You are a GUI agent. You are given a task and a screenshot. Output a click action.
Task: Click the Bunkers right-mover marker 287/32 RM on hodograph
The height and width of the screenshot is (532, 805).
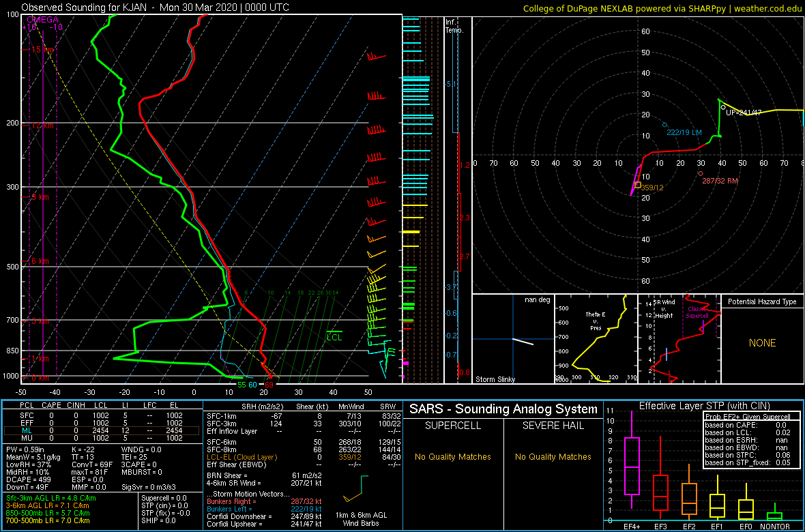pyautogui.click(x=700, y=173)
